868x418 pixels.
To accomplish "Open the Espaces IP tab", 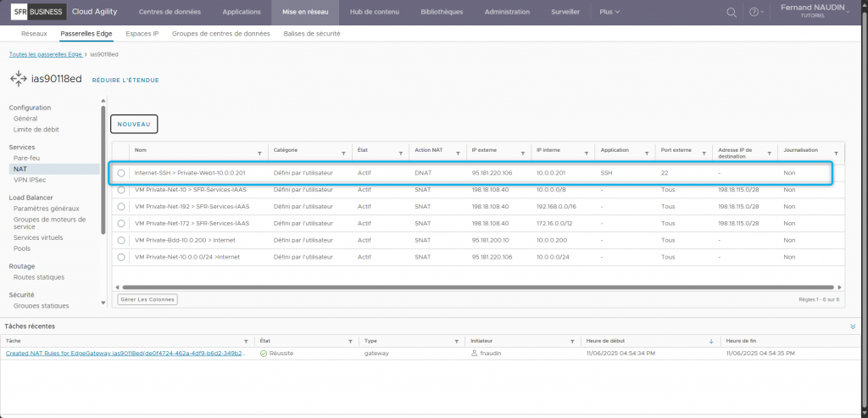I will pyautogui.click(x=142, y=33).
